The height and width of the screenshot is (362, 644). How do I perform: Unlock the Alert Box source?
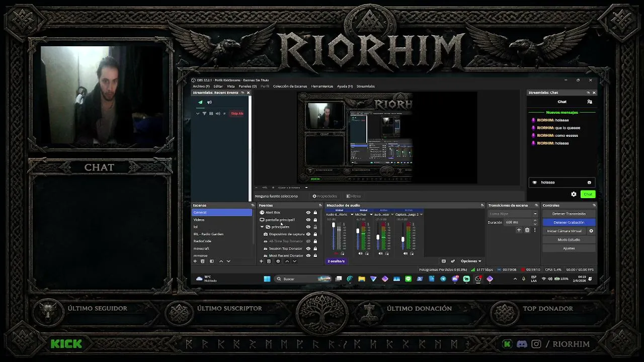315,213
